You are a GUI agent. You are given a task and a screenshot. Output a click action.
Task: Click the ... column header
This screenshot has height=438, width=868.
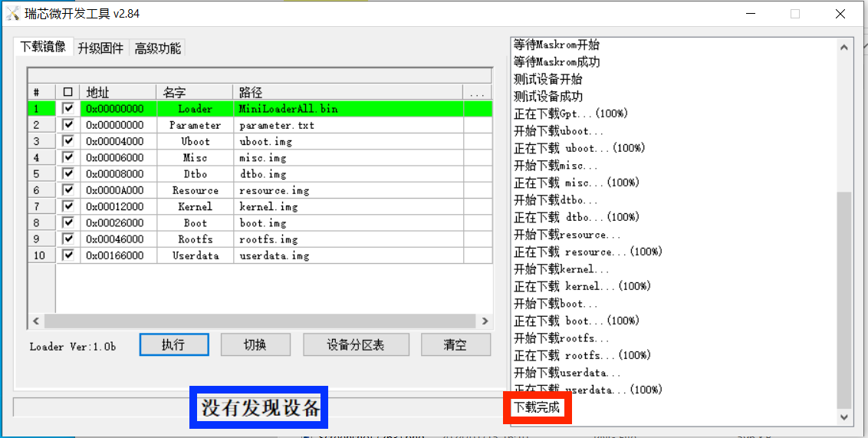[477, 92]
